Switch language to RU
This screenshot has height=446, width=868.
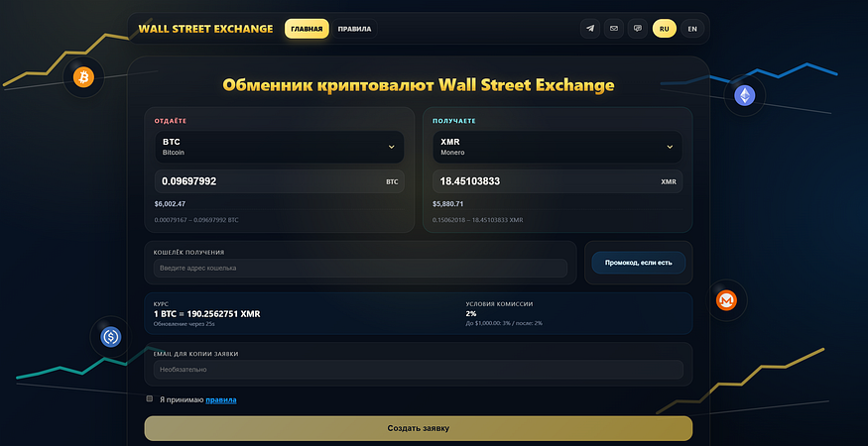point(665,28)
